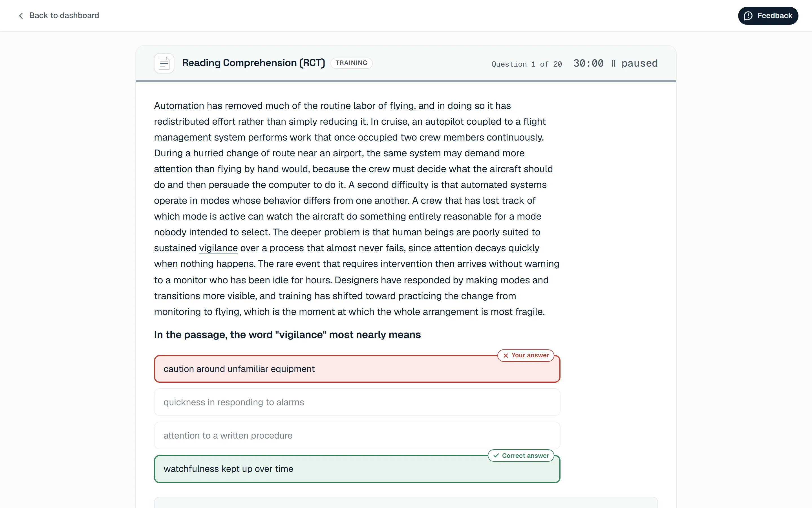Viewport: 812px width, 508px height.
Task: Click the red X icon in Your answer tag
Action: (x=506, y=356)
